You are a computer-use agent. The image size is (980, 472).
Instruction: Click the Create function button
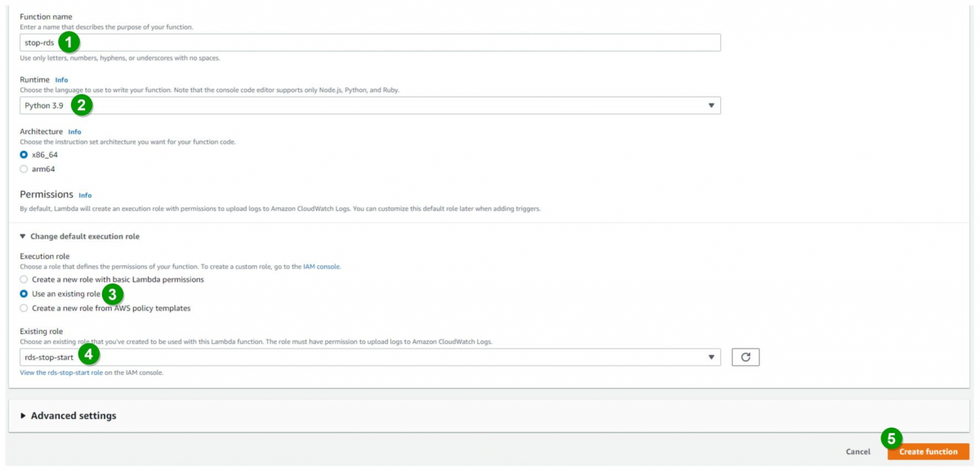[928, 452]
